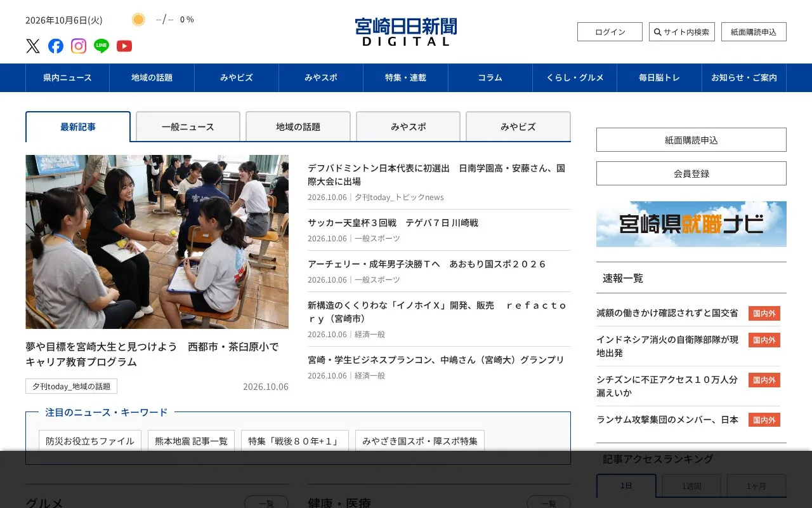This screenshot has width=812, height=508.
Task: Open the Instagram social icon
Action: (x=79, y=46)
